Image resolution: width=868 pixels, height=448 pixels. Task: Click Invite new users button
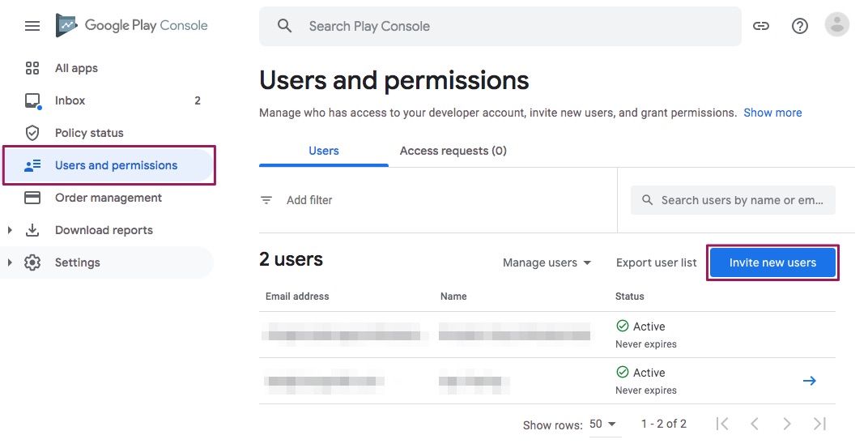(x=772, y=262)
